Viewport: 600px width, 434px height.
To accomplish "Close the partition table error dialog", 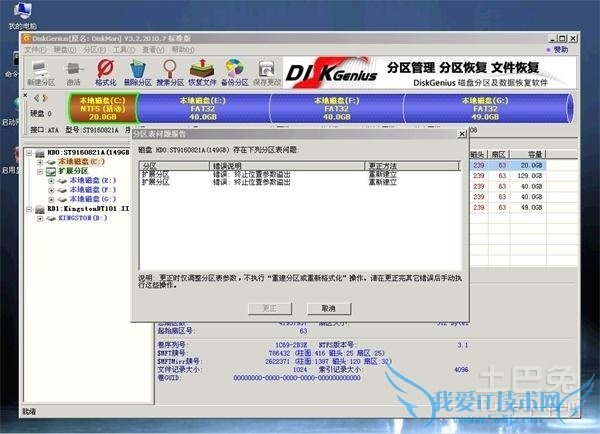I will point(462,134).
